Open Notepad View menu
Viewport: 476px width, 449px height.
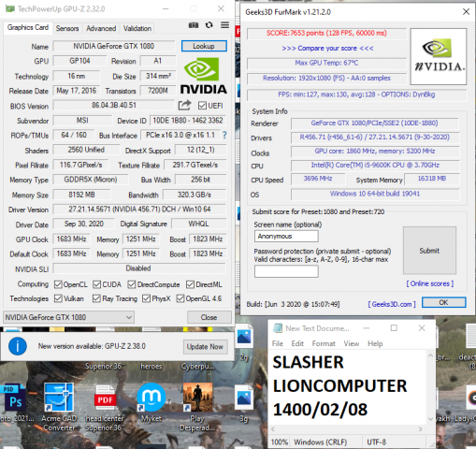tap(352, 343)
